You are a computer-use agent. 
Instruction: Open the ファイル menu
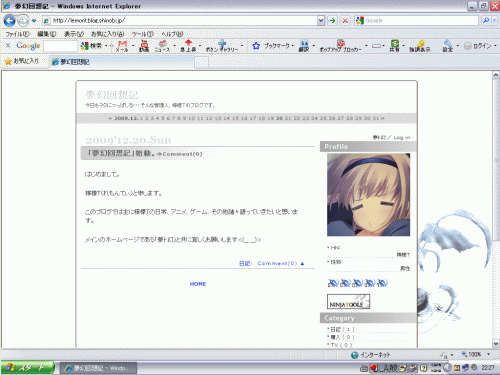(x=17, y=34)
